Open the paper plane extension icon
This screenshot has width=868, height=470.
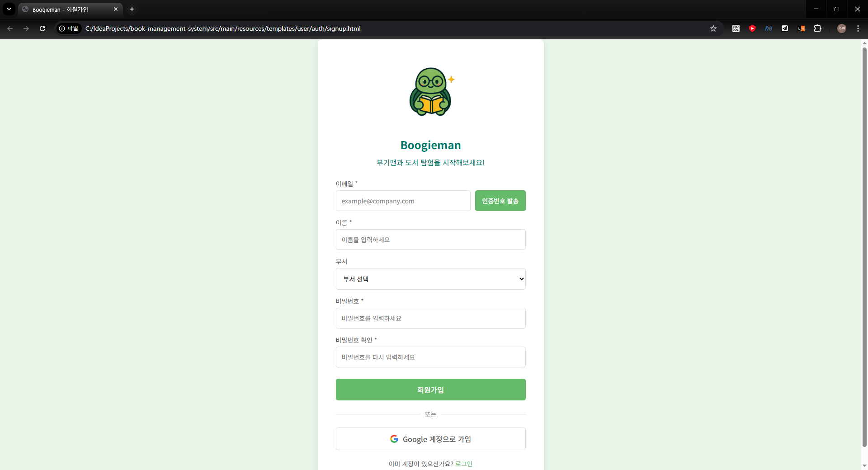pyautogui.click(x=785, y=28)
